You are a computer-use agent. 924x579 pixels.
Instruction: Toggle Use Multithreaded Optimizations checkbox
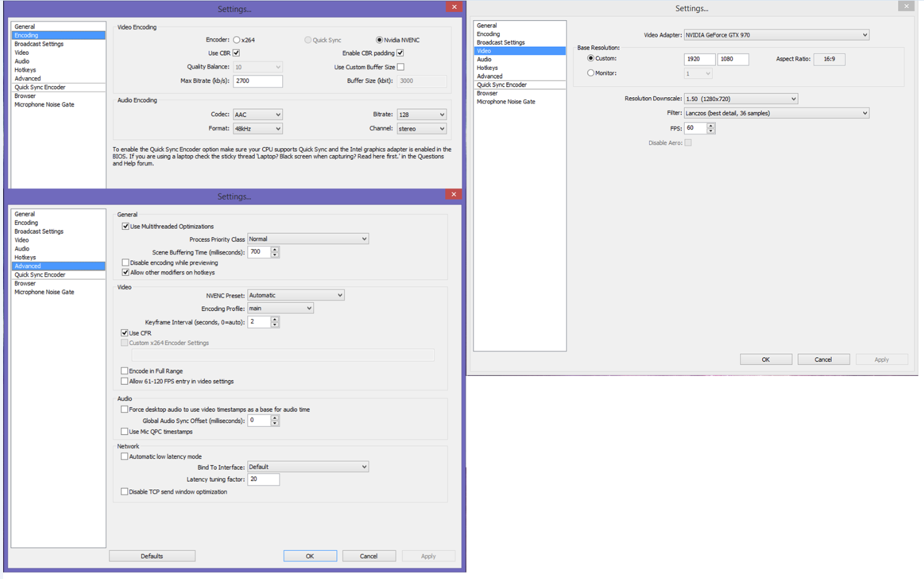125,226
